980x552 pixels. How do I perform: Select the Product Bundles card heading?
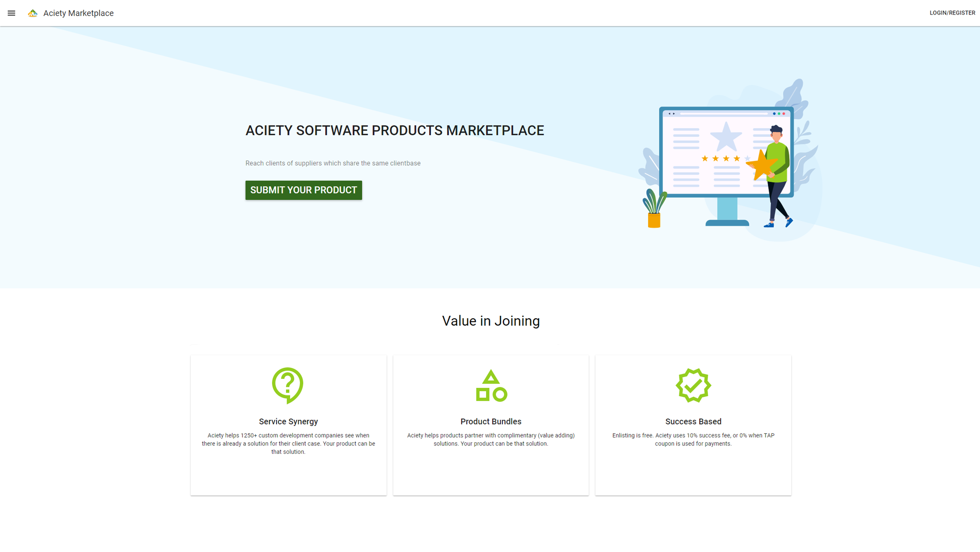[491, 421]
